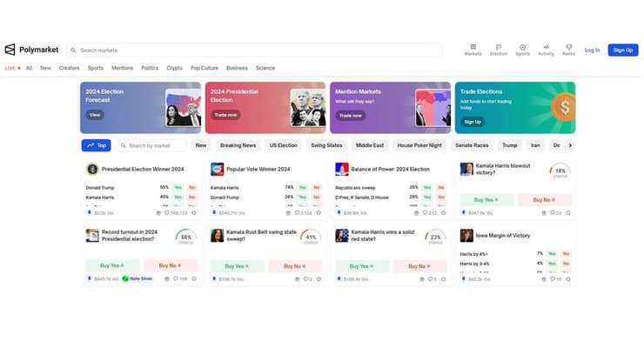
Task: Open comments on Balance of Power market
Action: pyautogui.click(x=430, y=213)
